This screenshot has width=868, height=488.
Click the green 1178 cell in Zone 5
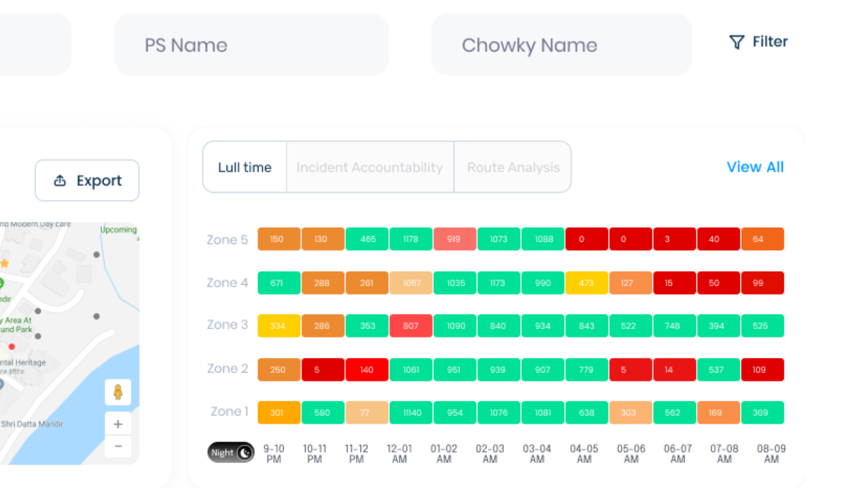(x=411, y=239)
